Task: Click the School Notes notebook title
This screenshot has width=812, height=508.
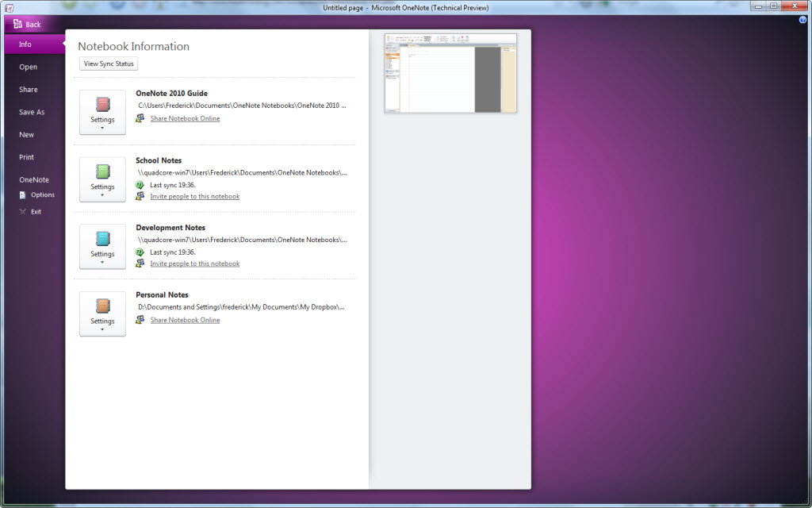Action: tap(159, 160)
